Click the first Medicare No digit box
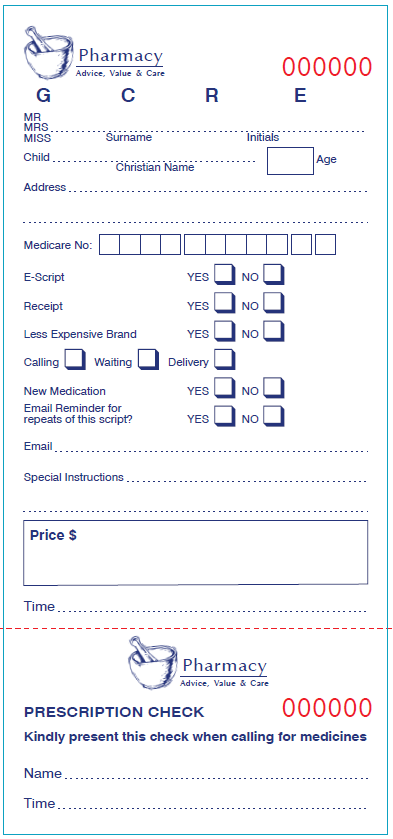This screenshot has width=393, height=839. pyautogui.click(x=109, y=245)
